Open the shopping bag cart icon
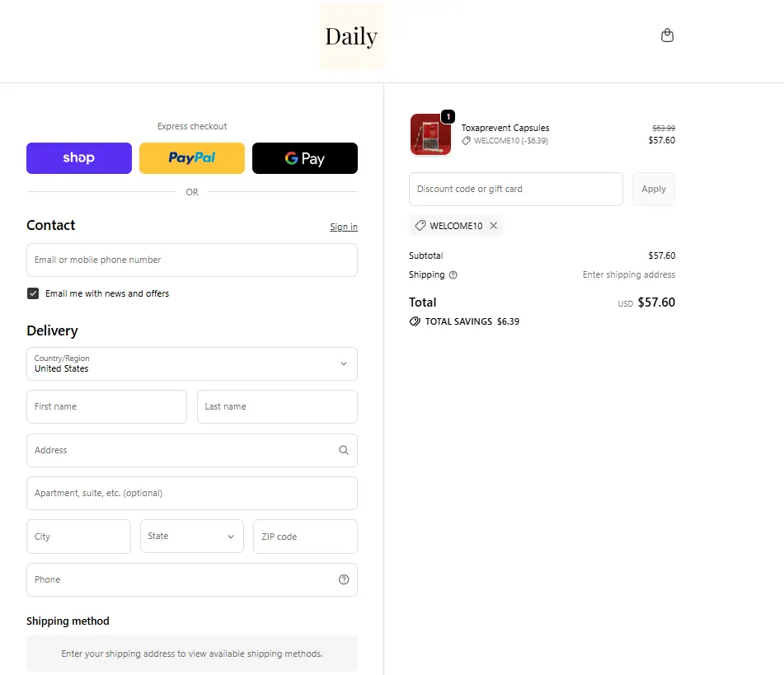Image resolution: width=784 pixels, height=675 pixels. click(667, 35)
